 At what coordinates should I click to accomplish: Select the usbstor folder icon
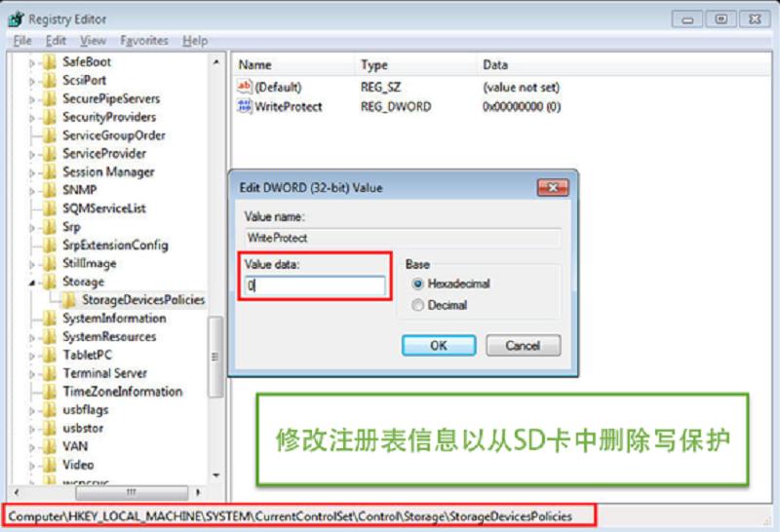50,428
